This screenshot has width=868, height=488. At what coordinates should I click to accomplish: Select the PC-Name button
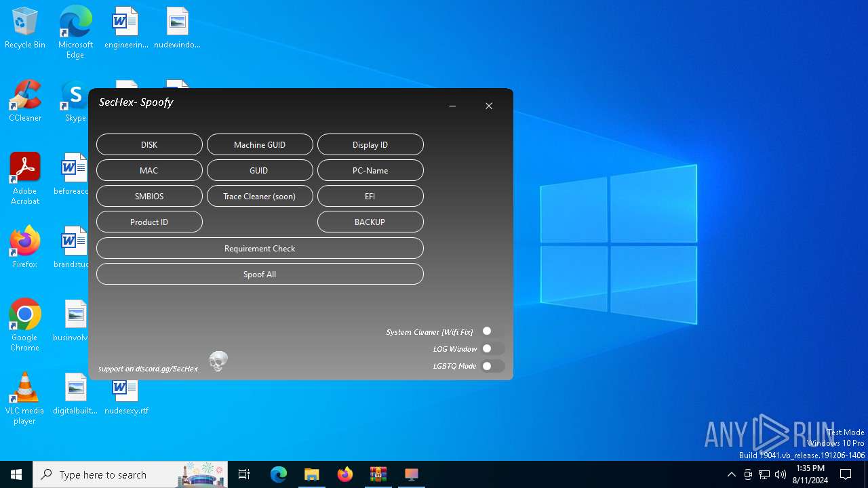coord(370,170)
